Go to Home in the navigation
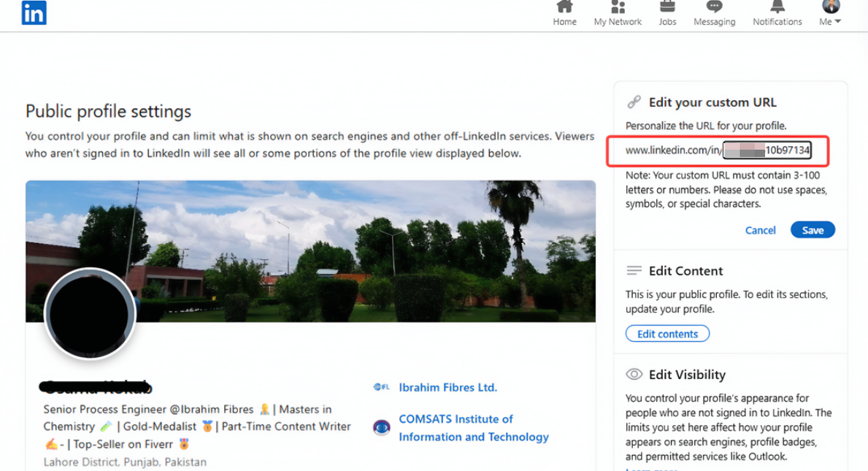The height and width of the screenshot is (471, 868). click(564, 13)
